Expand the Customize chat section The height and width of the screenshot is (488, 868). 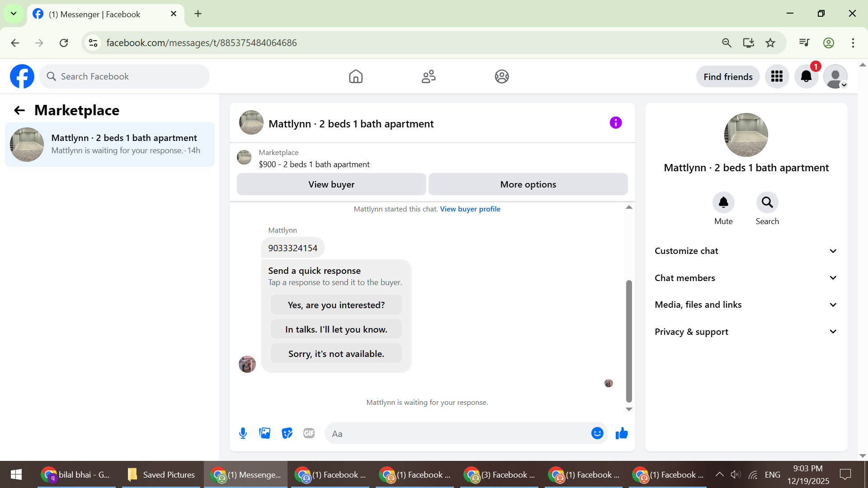pyautogui.click(x=746, y=251)
